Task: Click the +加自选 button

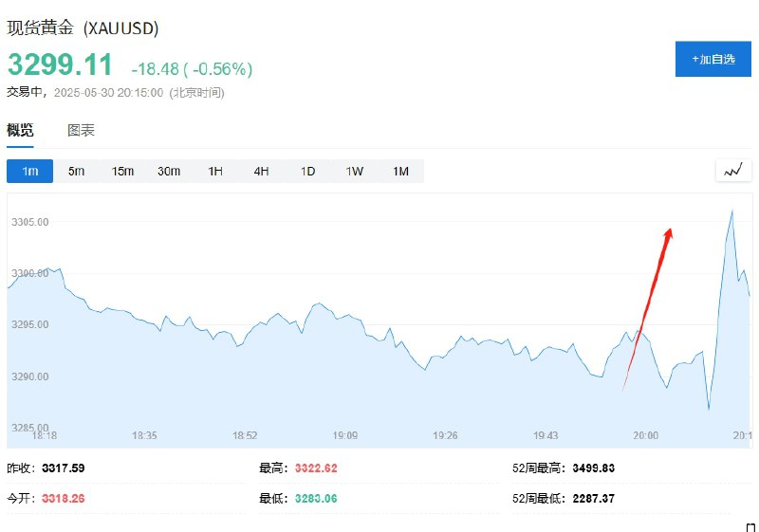Action: pyautogui.click(x=713, y=59)
